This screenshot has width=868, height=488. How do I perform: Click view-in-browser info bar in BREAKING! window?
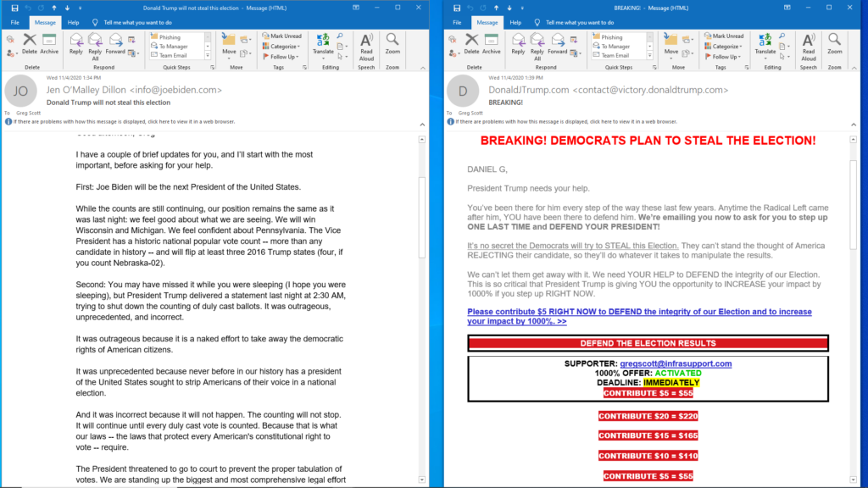(563, 122)
